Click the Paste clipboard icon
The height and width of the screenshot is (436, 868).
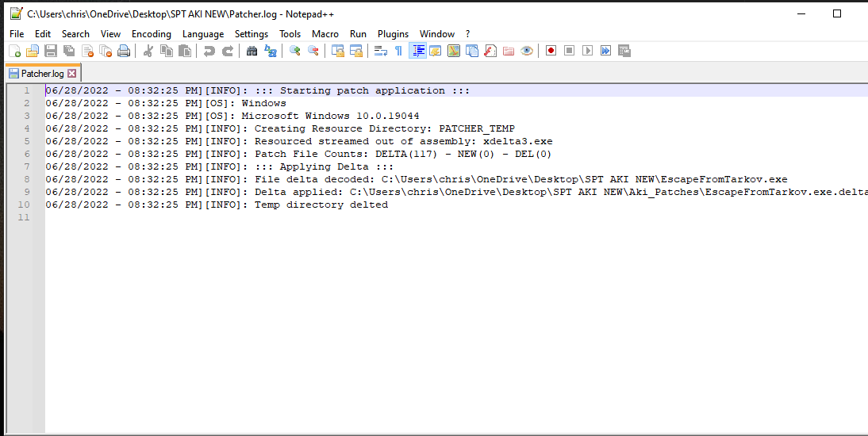point(184,51)
